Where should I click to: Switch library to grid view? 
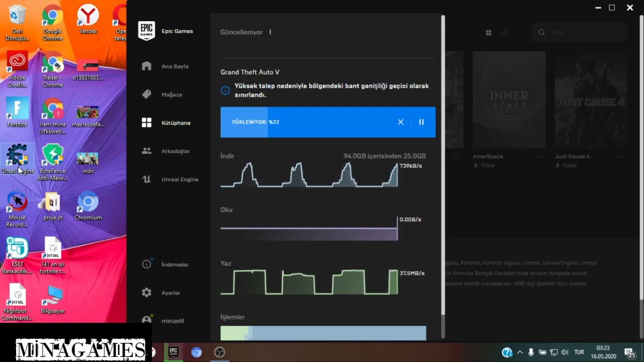(488, 33)
